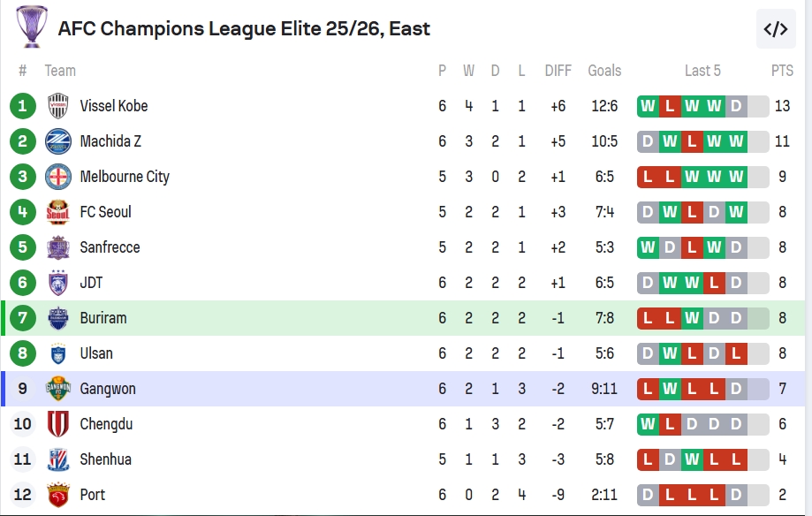This screenshot has height=516, width=812.
Task: Click Vissel Kobe's first W result badge
Action: pos(649,106)
